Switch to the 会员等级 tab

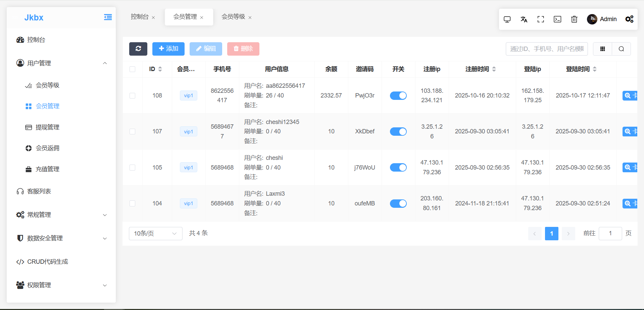pyautogui.click(x=233, y=17)
